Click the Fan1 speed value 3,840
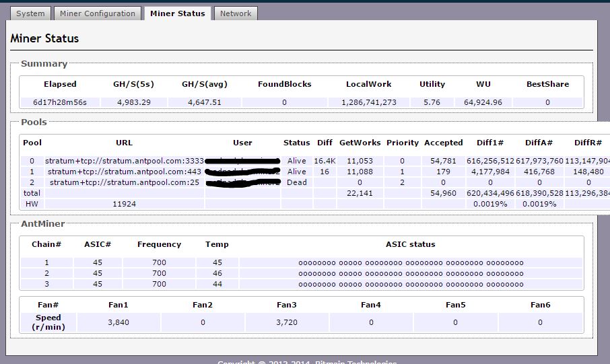This screenshot has width=610, height=364. 118,322
